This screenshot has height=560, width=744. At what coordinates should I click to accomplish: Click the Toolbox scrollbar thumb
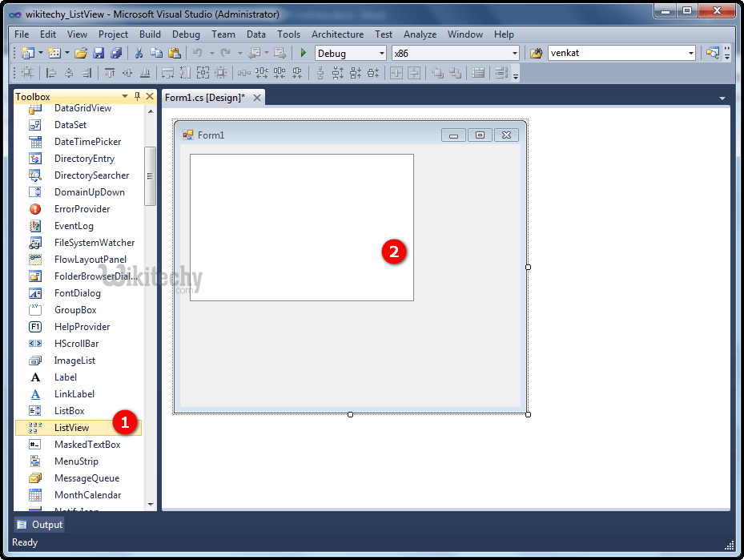click(x=151, y=175)
